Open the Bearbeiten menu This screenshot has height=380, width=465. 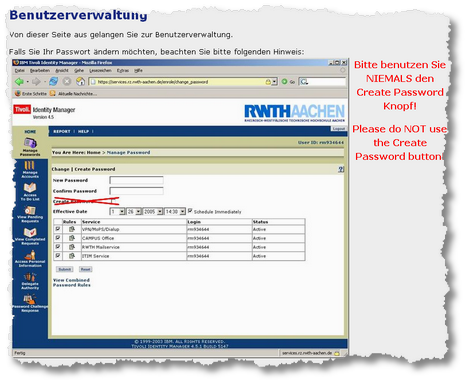tap(40, 70)
